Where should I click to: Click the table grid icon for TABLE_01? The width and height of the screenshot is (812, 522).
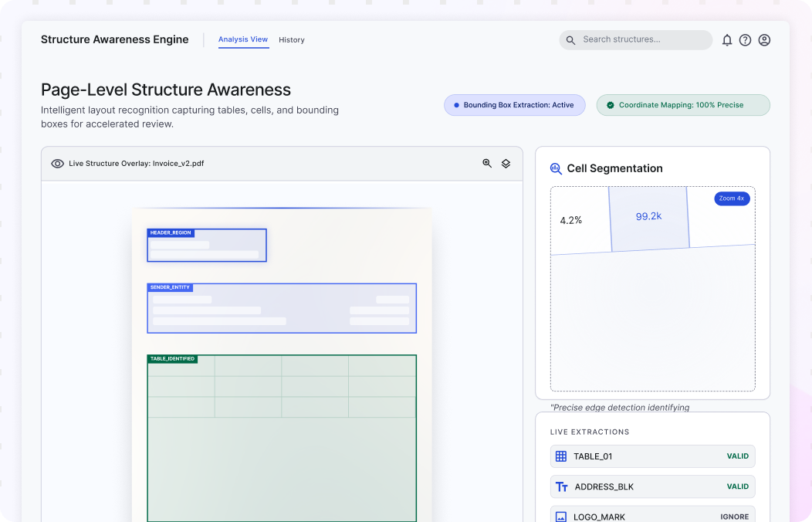coord(561,456)
